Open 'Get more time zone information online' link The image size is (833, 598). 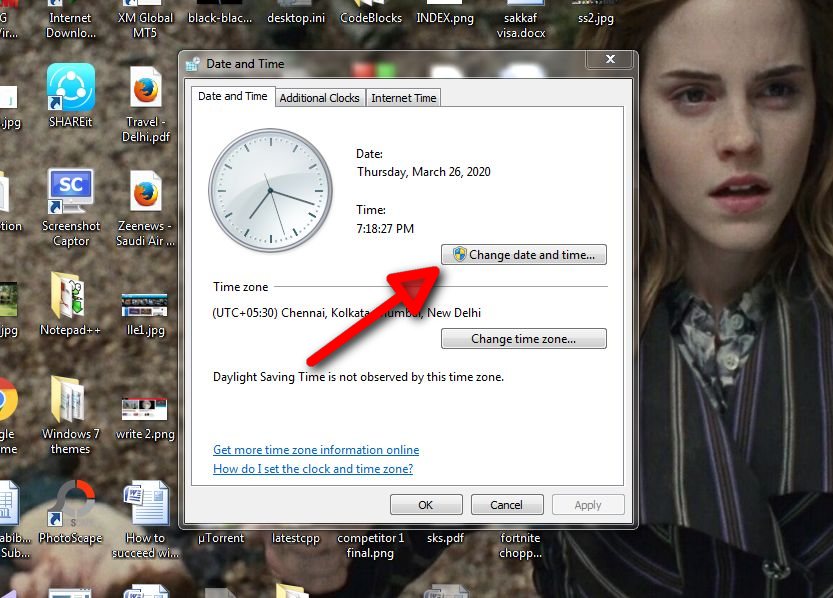point(316,450)
